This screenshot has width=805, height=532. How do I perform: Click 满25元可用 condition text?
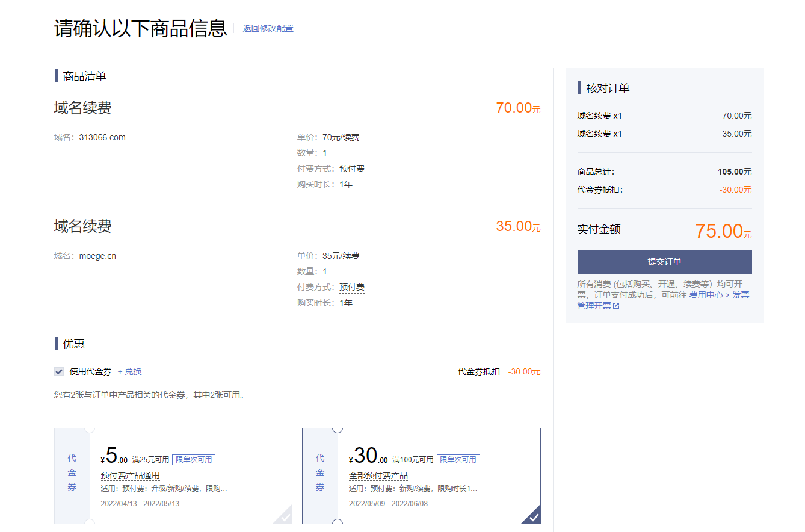pos(150,459)
